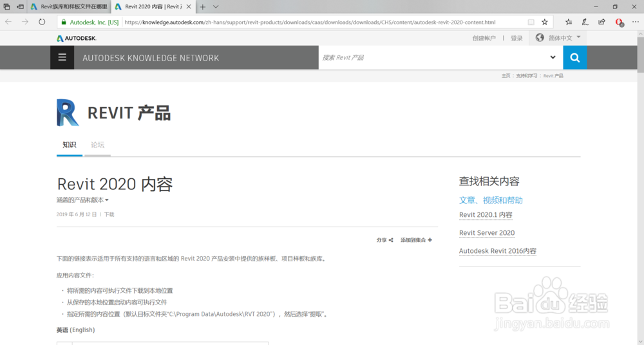Click the page vertical scrollbar thumb
The width and height of the screenshot is (644, 345).
click(640, 55)
